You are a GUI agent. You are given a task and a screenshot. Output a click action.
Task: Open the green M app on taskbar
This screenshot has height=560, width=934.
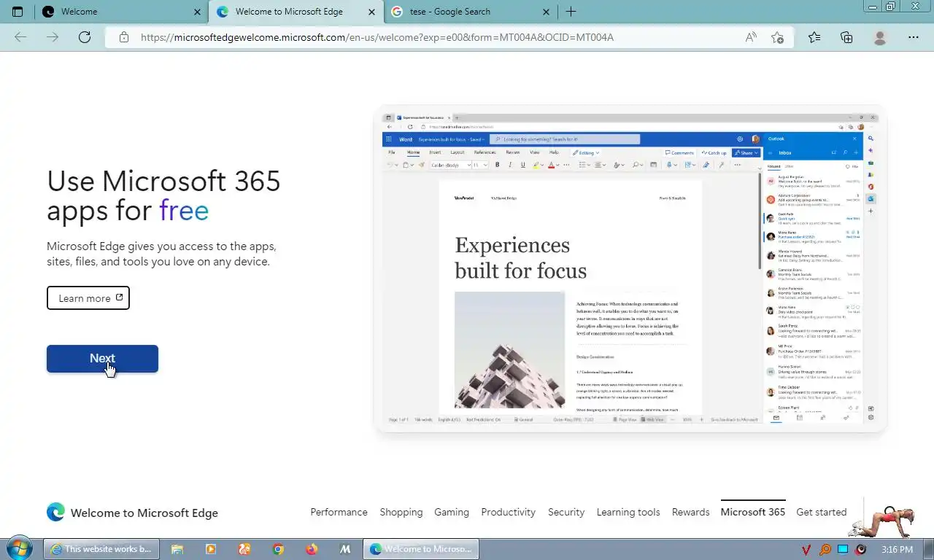[345, 549]
